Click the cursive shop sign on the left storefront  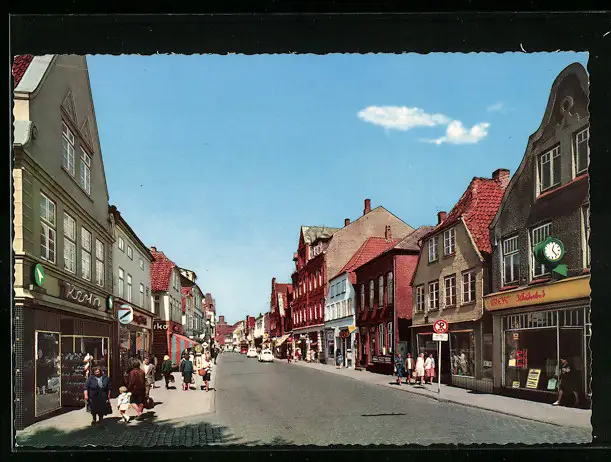point(82,296)
